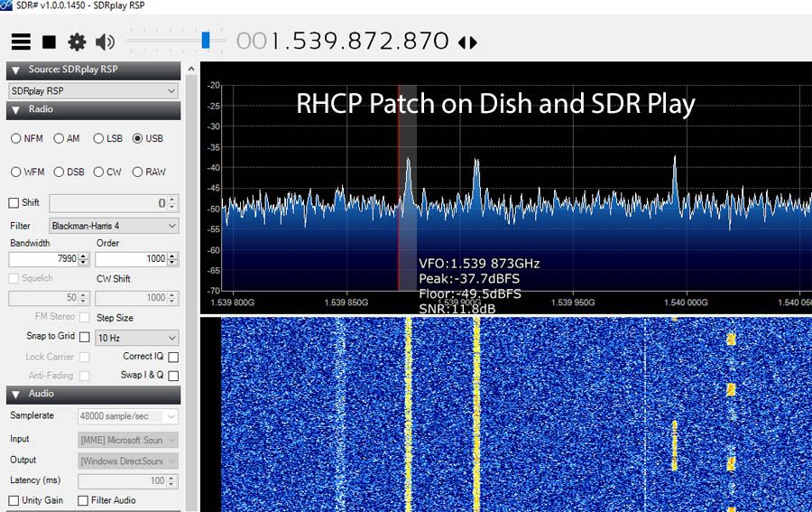Open the gear configuration settings
Image resolution: width=812 pixels, height=512 pixels.
pos(78,42)
